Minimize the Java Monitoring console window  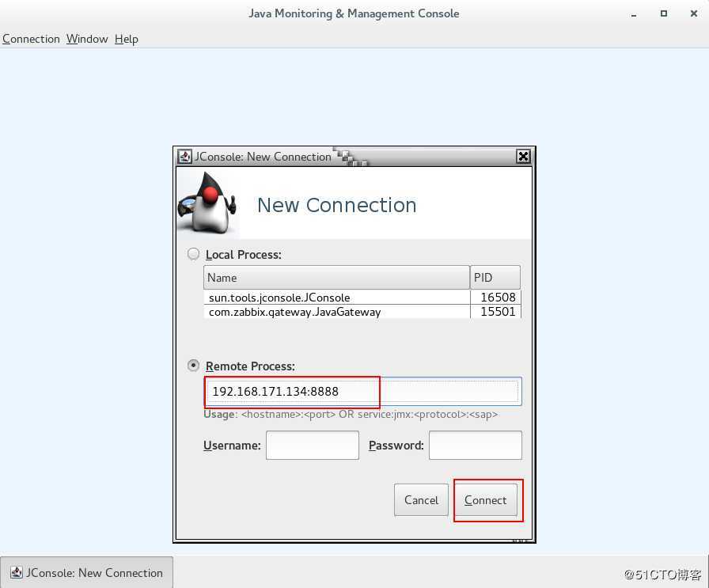pos(634,14)
